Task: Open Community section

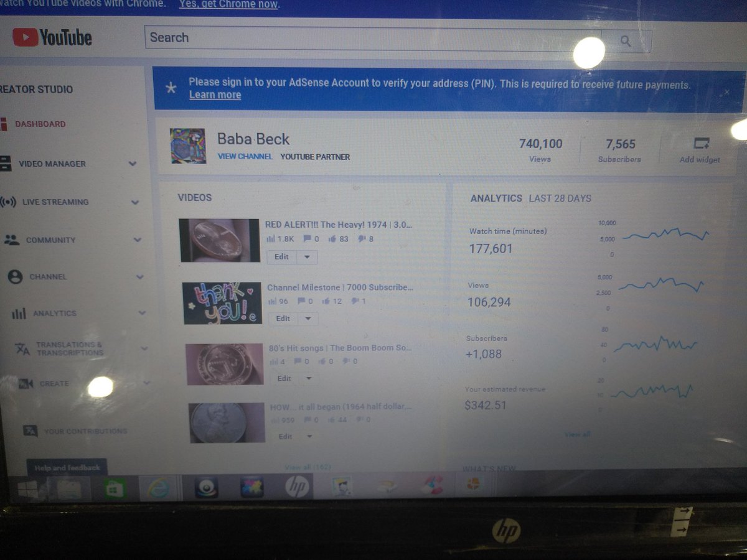Action: pos(50,240)
